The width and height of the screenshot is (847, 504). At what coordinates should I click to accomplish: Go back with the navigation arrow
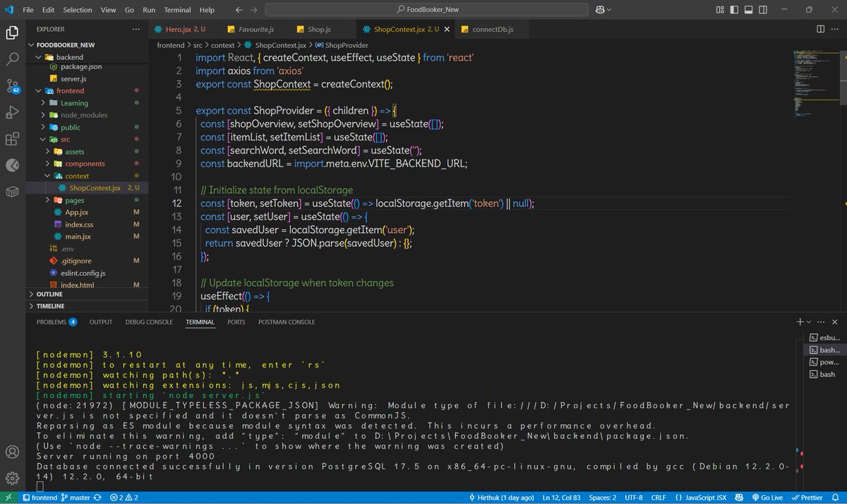point(239,10)
